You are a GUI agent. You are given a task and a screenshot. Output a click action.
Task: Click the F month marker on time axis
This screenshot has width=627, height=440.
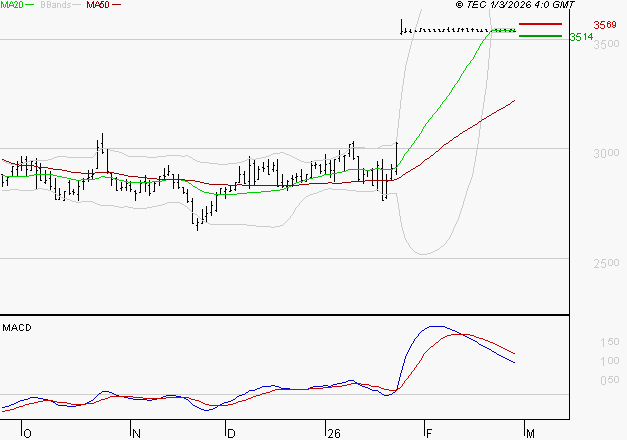coord(429,434)
